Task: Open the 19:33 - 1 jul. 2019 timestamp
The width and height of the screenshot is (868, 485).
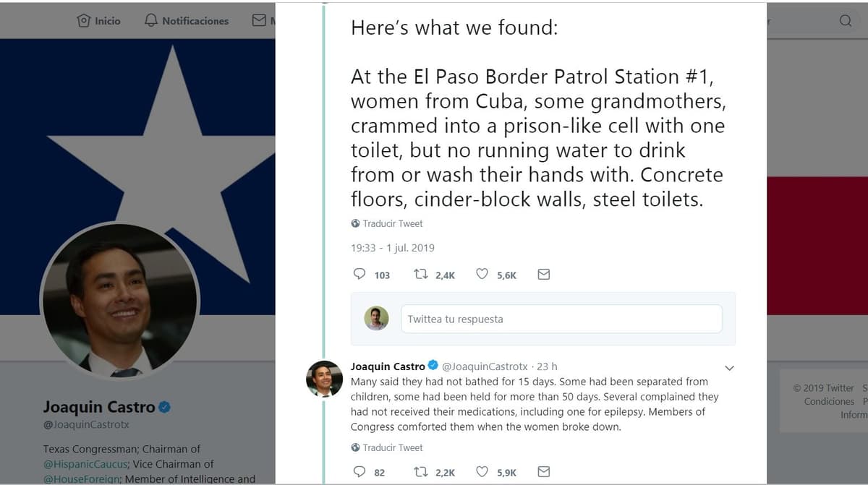Action: pos(393,248)
